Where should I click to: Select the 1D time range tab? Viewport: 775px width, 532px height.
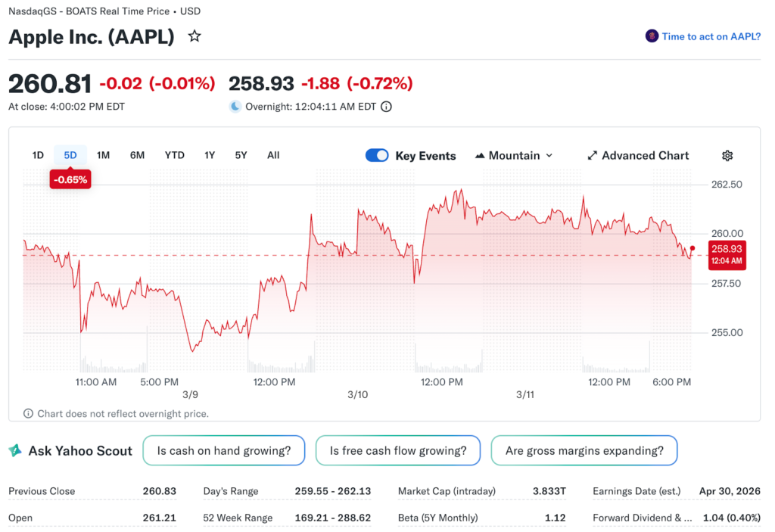(x=38, y=155)
